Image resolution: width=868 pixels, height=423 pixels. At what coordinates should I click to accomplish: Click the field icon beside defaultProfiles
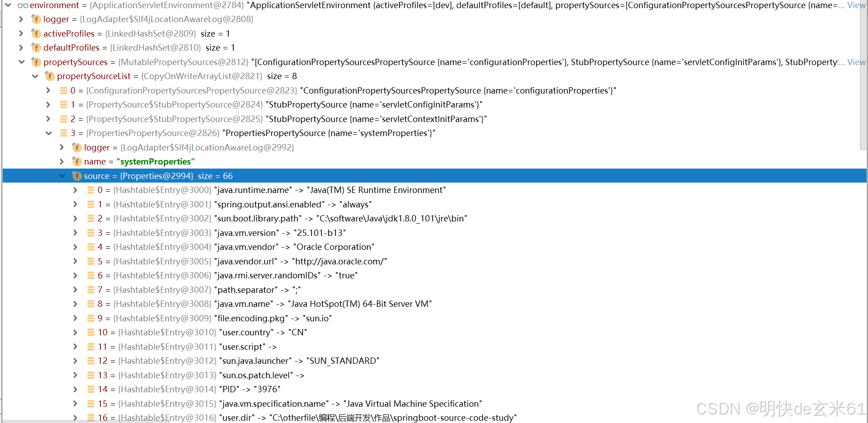[x=36, y=47]
